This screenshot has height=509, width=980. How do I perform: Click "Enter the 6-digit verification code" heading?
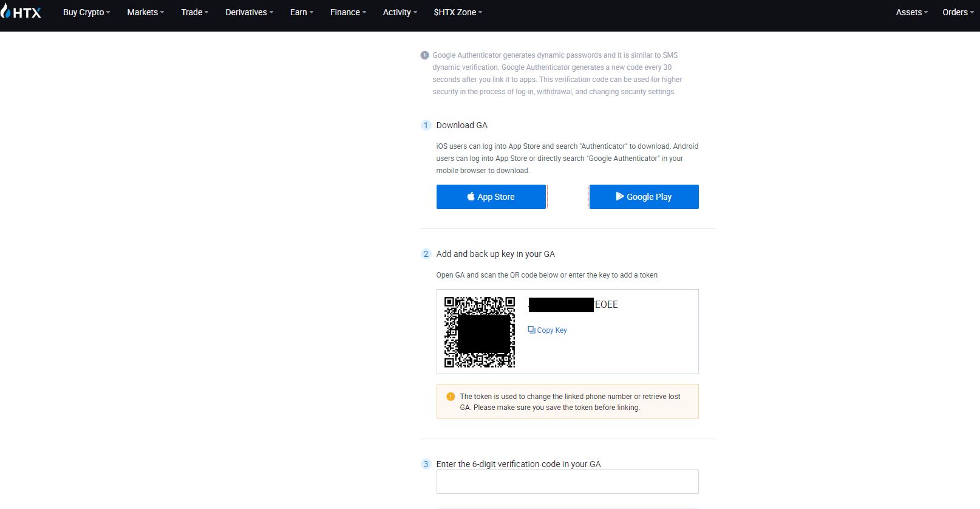[519, 464]
